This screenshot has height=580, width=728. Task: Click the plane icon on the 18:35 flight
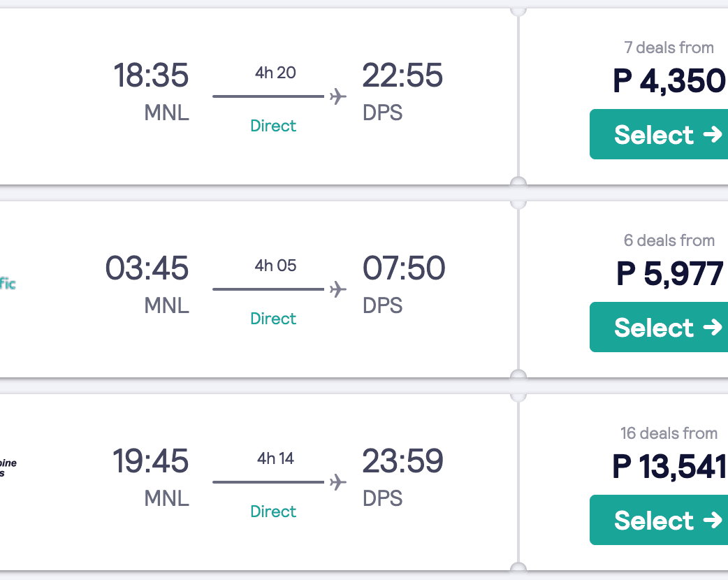(x=338, y=96)
